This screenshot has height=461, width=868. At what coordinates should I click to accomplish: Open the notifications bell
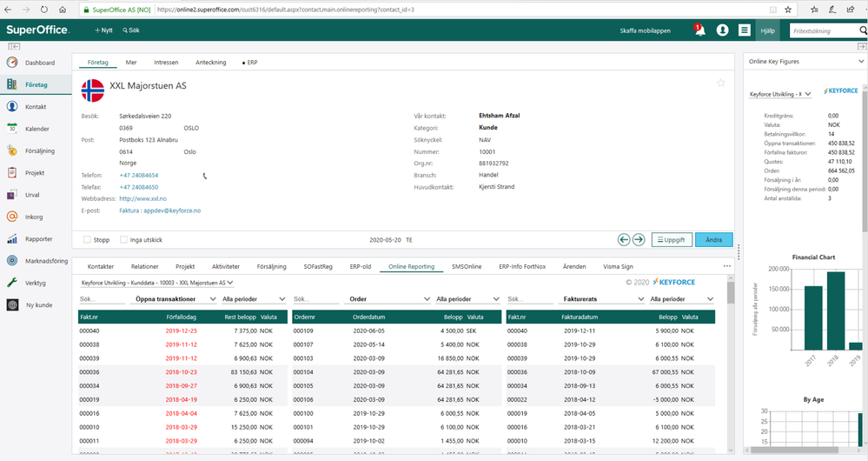[x=699, y=30]
